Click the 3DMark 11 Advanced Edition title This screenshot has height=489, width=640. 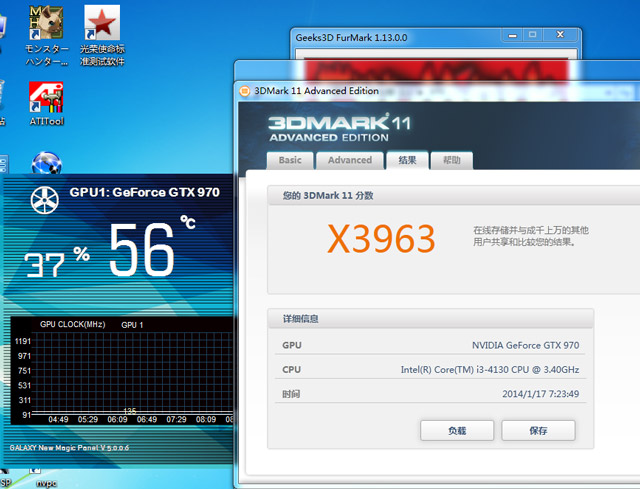point(316,91)
